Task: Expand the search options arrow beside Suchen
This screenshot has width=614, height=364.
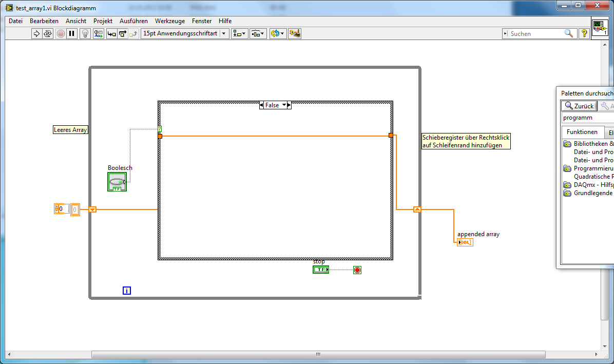Action: (505, 34)
